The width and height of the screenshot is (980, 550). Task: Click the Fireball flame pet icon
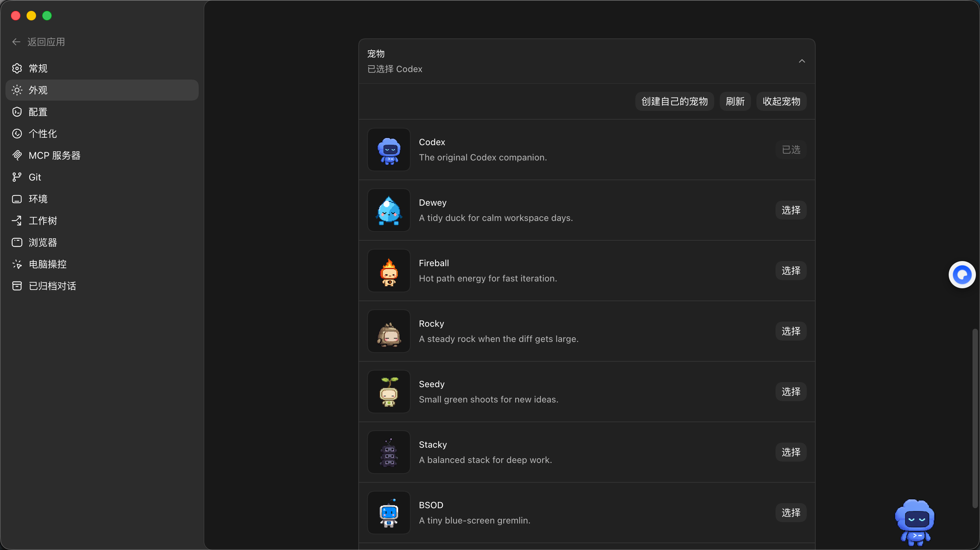pos(389,271)
